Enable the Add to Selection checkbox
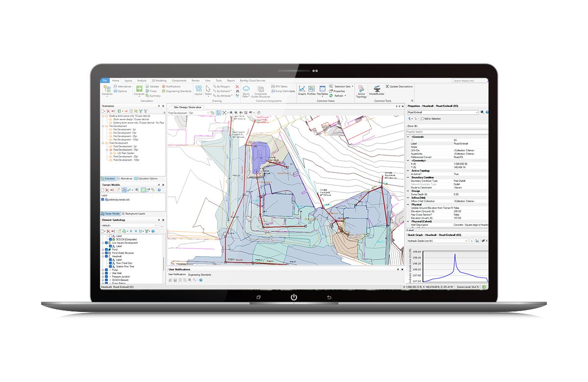The width and height of the screenshot is (588, 382). point(422,119)
